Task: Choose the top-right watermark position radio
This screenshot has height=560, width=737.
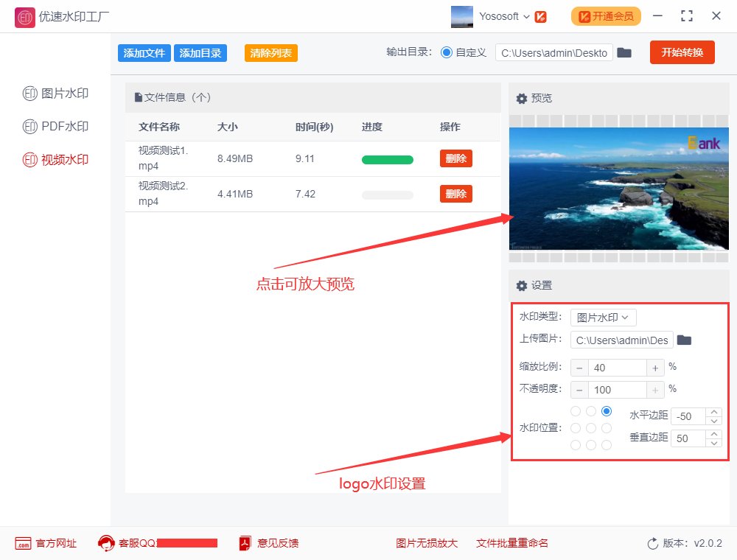Action: coord(607,410)
